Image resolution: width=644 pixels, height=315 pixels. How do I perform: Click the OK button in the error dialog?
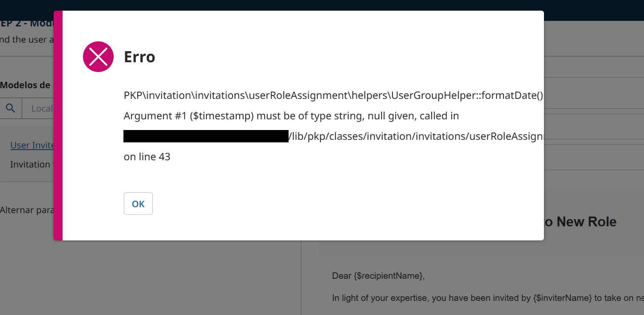tap(138, 204)
